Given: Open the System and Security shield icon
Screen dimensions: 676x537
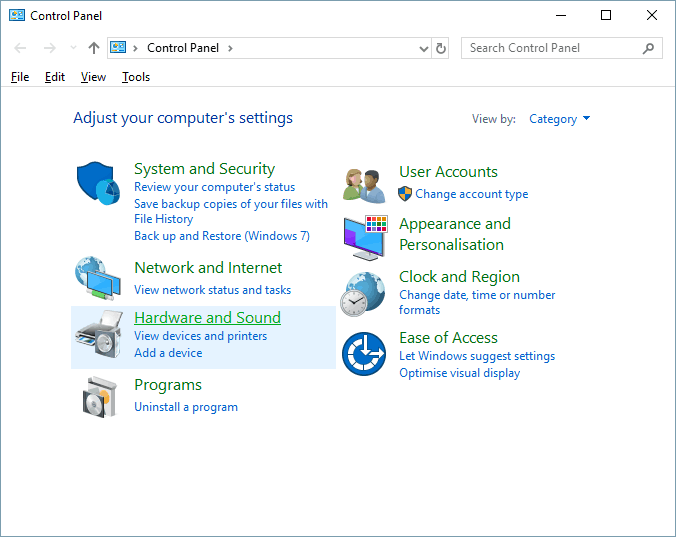Looking at the screenshot, I should tap(98, 183).
